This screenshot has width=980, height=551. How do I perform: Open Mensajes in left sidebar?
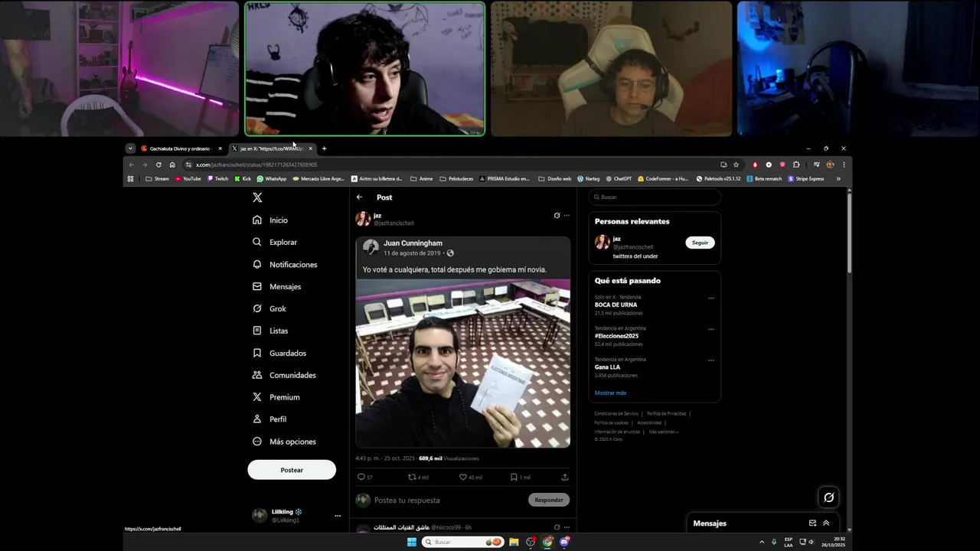[x=276, y=287]
